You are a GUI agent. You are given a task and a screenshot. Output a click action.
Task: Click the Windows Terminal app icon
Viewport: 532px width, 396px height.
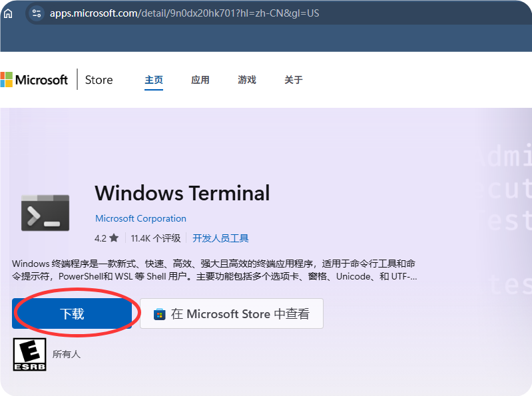pyautogui.click(x=45, y=213)
